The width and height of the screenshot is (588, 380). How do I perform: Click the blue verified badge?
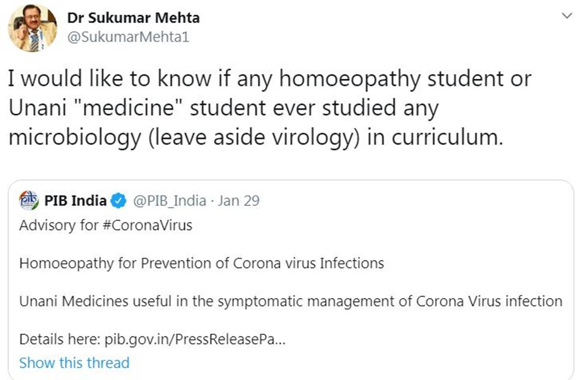point(118,201)
